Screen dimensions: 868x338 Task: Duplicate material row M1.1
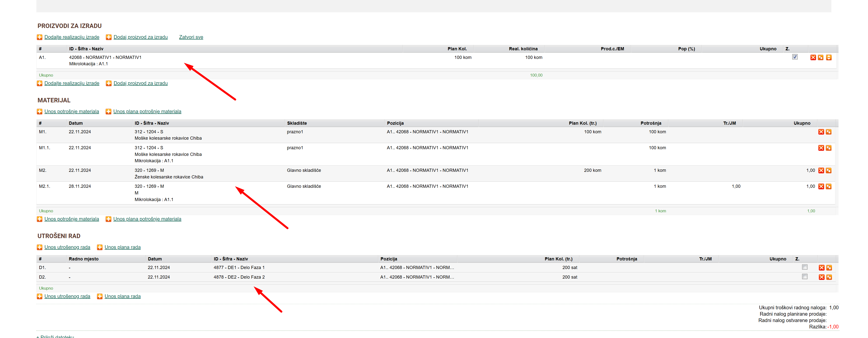[828, 148]
